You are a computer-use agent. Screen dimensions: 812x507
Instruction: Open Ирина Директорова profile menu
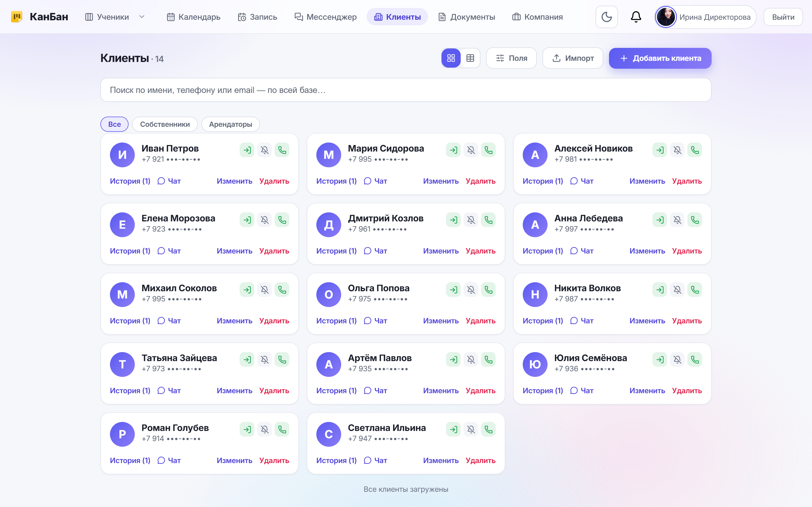705,17
